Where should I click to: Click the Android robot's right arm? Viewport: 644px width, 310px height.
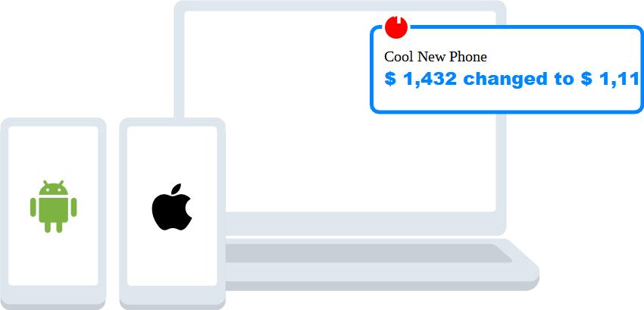click(73, 207)
